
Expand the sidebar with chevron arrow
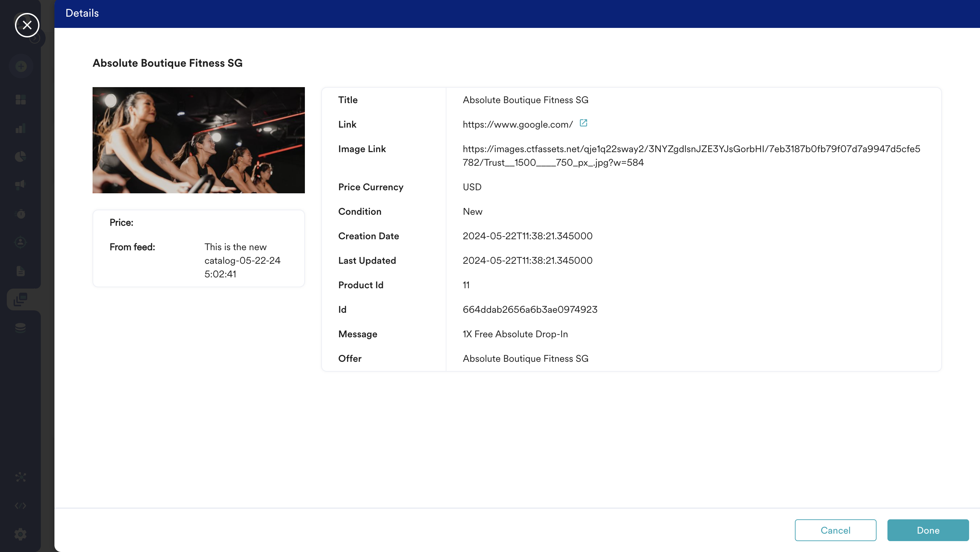coord(35,38)
